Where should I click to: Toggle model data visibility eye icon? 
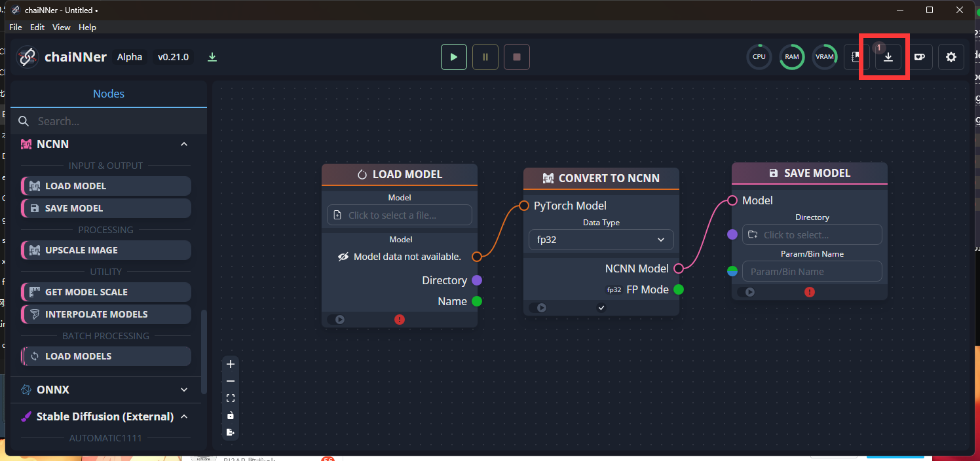click(343, 257)
